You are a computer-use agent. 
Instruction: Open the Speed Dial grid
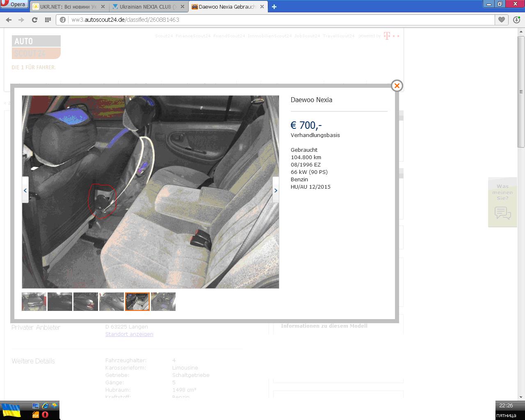tap(48, 20)
